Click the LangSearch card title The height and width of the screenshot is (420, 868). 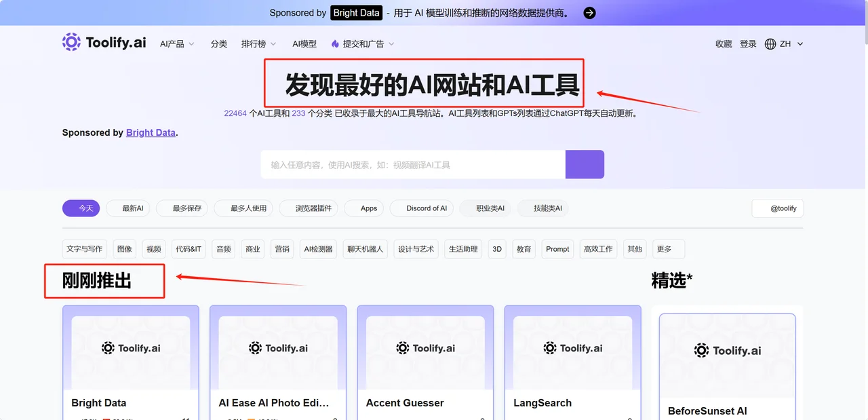coord(542,403)
